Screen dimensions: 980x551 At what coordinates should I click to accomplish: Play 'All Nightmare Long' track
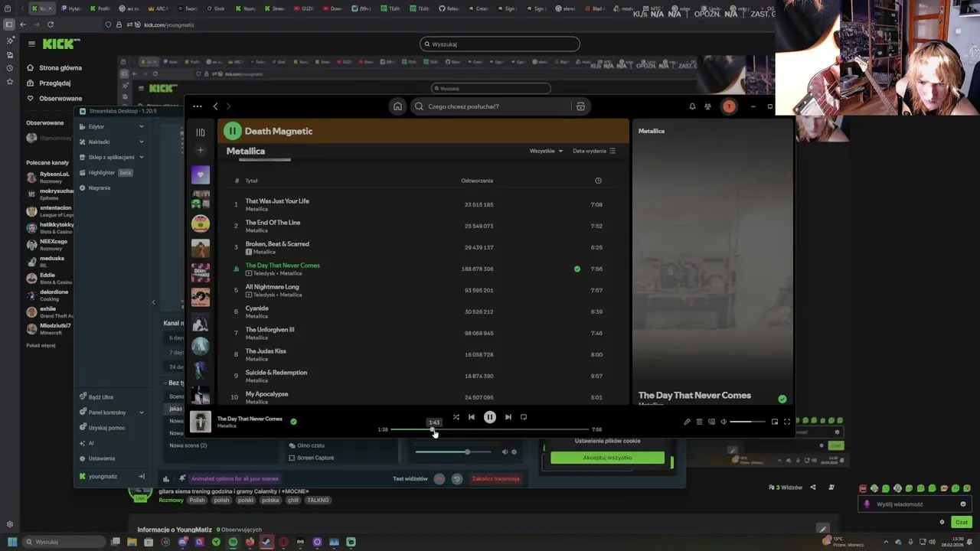pos(423,290)
